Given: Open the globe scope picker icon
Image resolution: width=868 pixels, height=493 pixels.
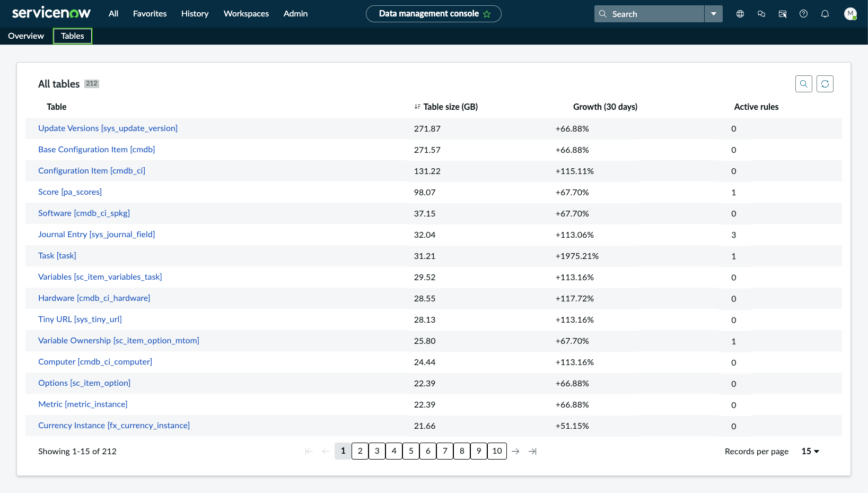Looking at the screenshot, I should tap(740, 14).
